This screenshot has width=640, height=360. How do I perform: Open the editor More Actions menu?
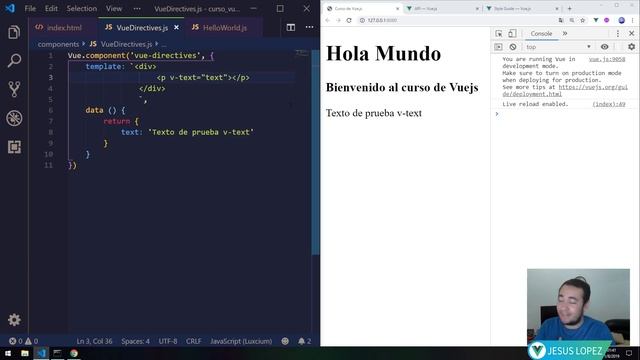(x=309, y=27)
